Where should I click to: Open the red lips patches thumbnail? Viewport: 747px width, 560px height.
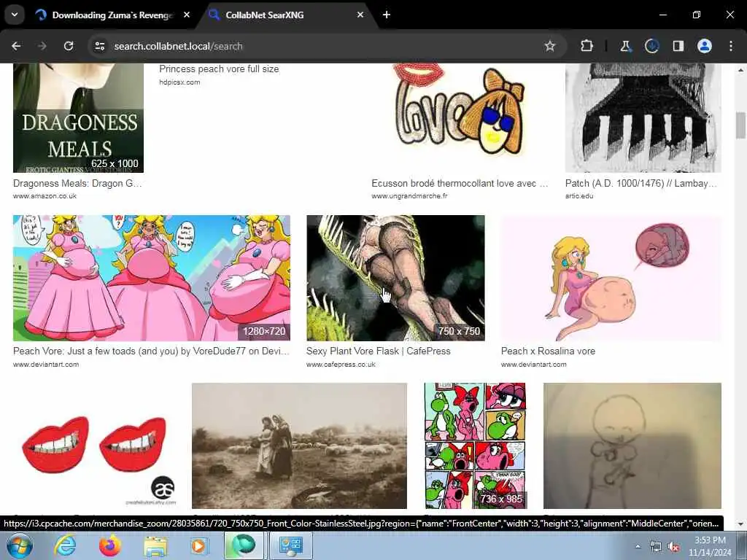(x=94, y=446)
